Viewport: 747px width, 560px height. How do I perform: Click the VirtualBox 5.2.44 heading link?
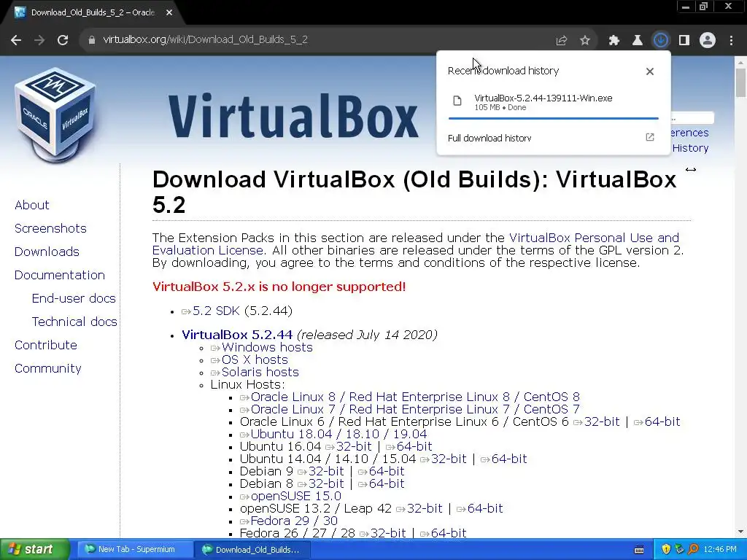[x=237, y=335]
